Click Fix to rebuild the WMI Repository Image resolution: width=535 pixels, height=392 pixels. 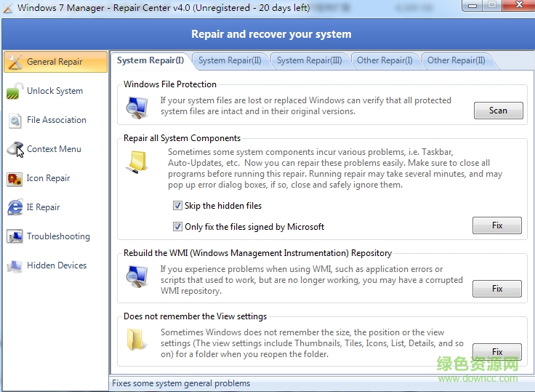497,289
